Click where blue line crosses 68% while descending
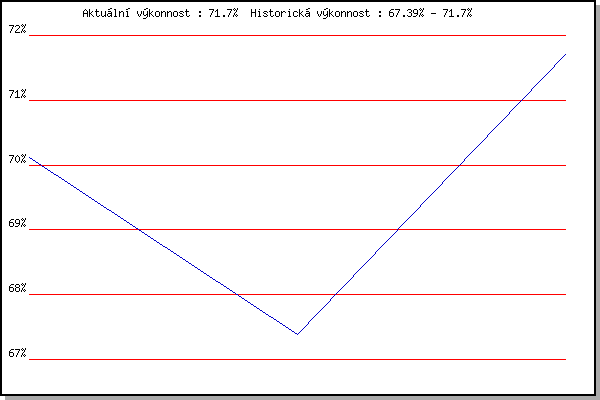This screenshot has height=400, width=600. click(238, 295)
